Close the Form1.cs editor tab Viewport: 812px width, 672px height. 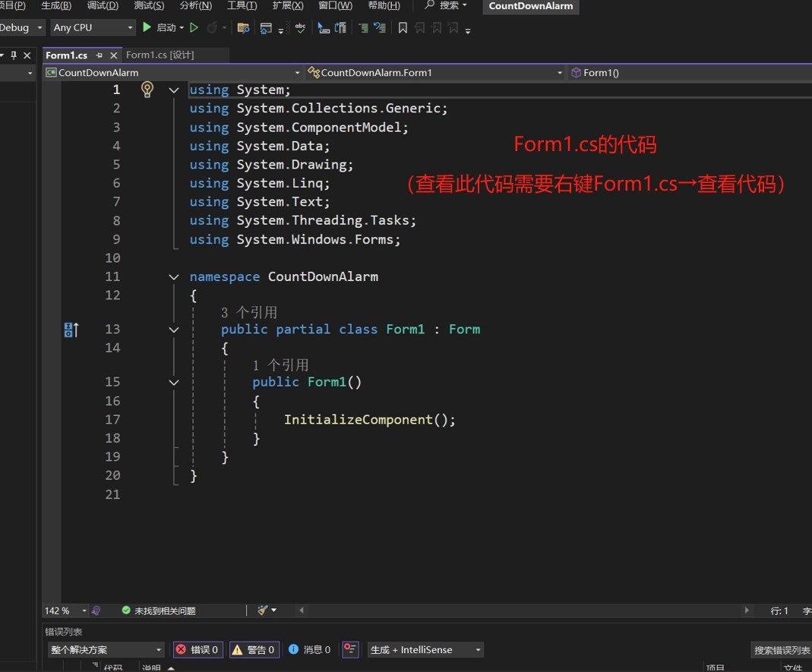114,55
